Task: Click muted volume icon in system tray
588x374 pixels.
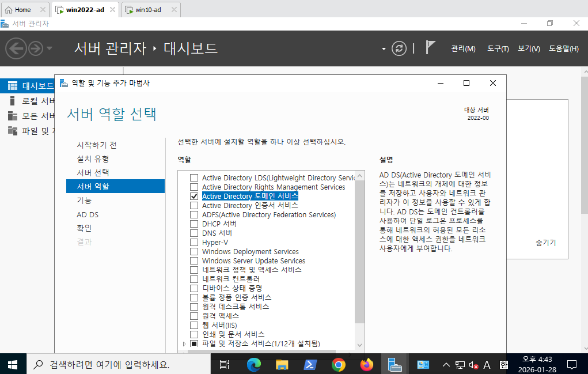Action: tap(473, 365)
